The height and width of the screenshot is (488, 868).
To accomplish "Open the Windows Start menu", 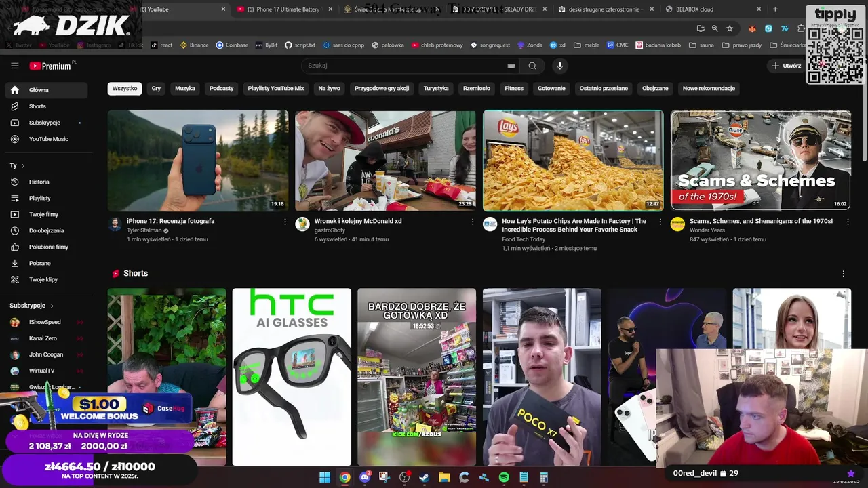I will [325, 477].
